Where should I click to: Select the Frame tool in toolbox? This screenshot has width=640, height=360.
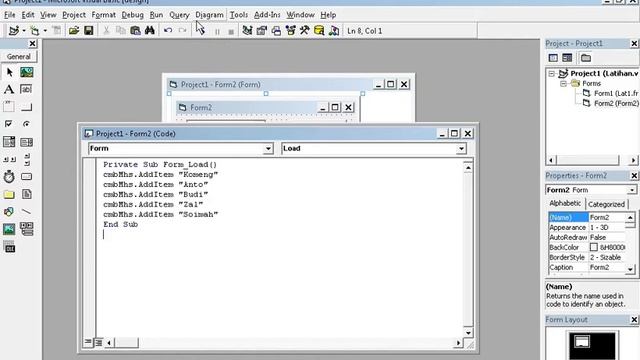coord(9,107)
